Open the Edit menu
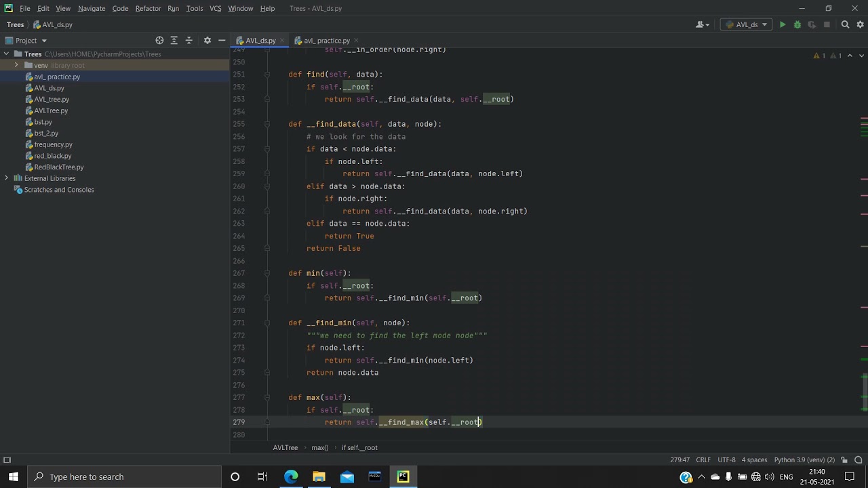Viewport: 868px width, 488px height. point(43,8)
